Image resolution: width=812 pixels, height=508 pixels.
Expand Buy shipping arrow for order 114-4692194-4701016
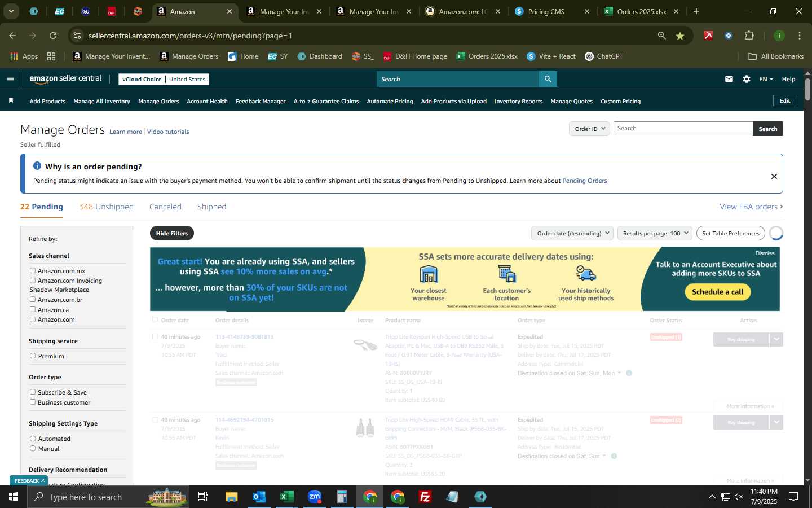tap(776, 422)
